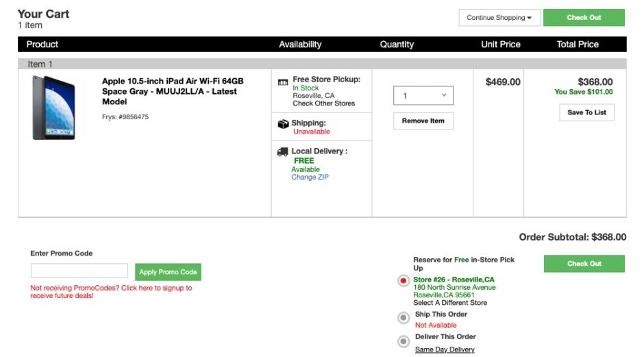The width and height of the screenshot is (644, 357).
Task: Click the store pickup icon
Action: click(283, 82)
